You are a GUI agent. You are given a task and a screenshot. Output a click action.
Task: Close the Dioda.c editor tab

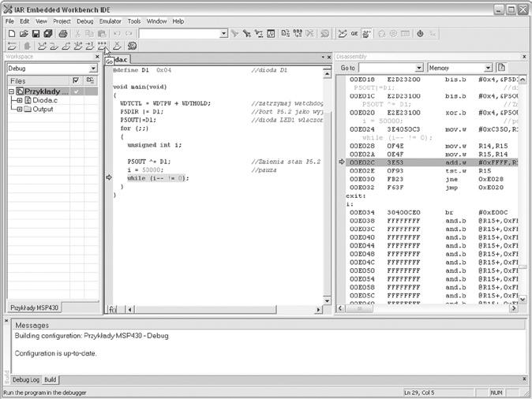pyautogui.click(x=329, y=58)
